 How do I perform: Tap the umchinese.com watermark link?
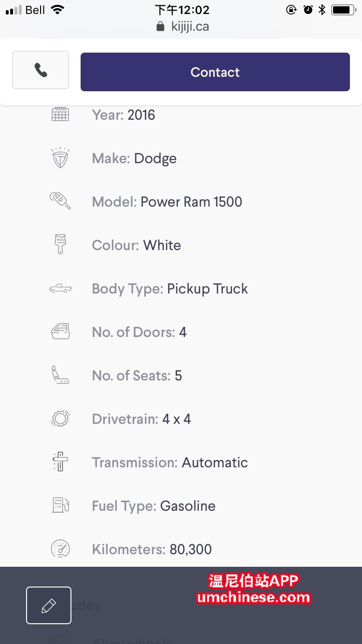tap(254, 598)
